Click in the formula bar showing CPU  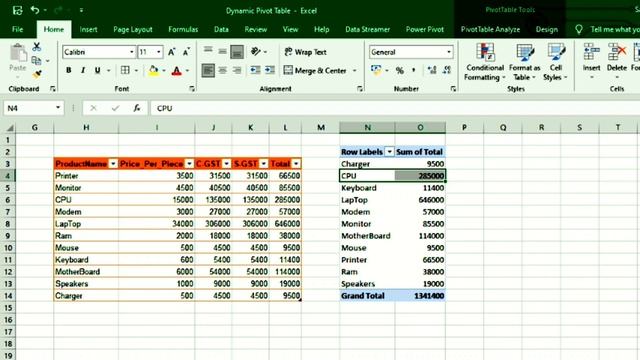coord(394,108)
